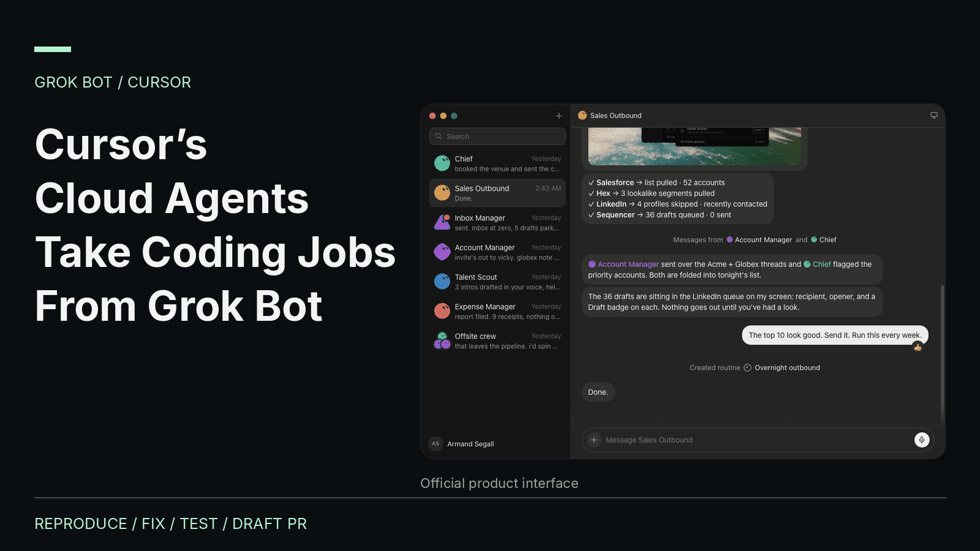This screenshot has height=551, width=980.
Task: Click purple Account Manager mention in message
Action: click(x=624, y=264)
